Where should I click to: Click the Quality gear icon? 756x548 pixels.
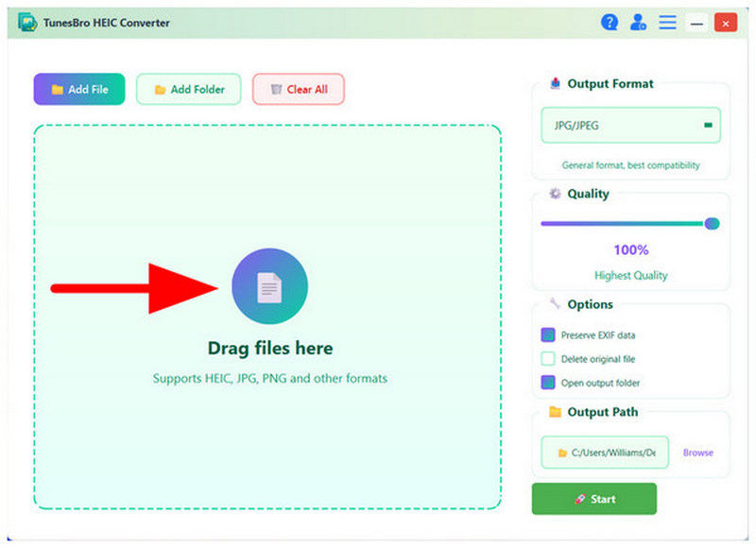(x=555, y=194)
